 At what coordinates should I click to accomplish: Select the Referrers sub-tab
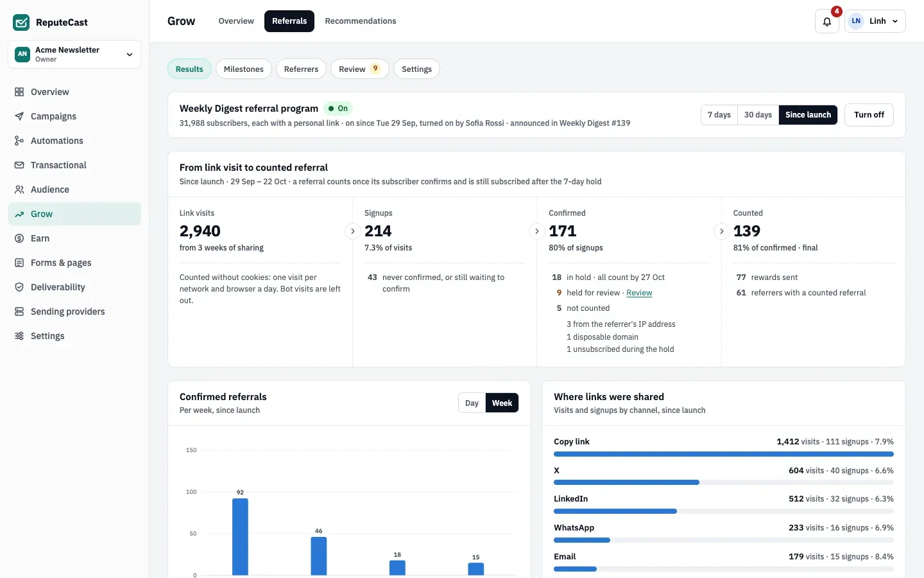point(301,69)
